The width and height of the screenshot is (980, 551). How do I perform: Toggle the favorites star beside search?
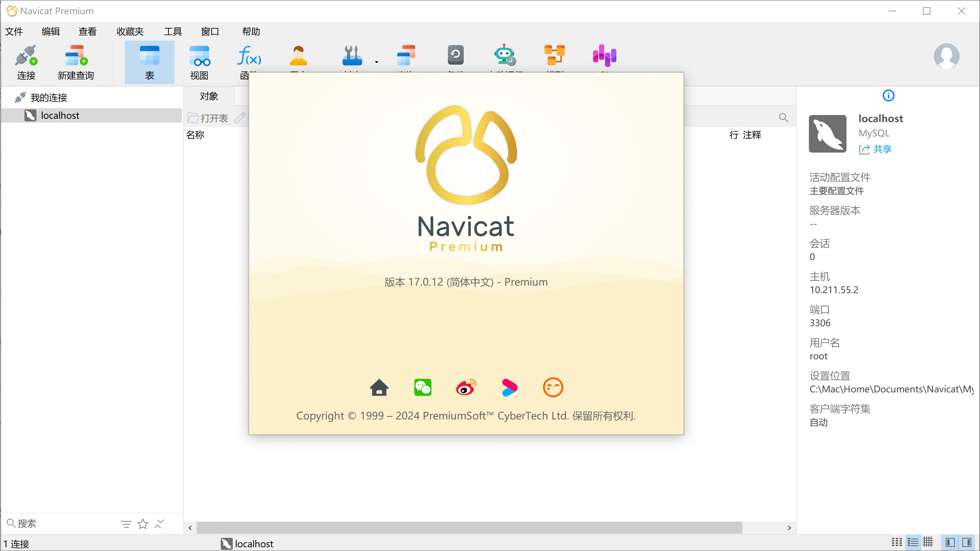pos(143,524)
